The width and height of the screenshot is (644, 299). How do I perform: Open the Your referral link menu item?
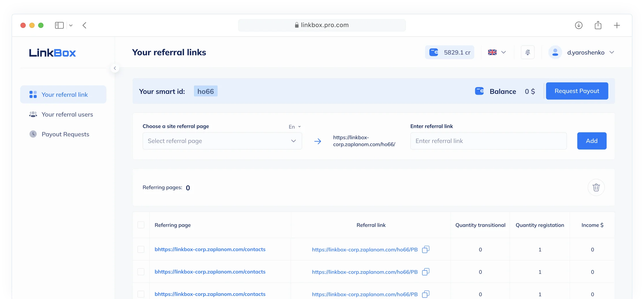63,94
